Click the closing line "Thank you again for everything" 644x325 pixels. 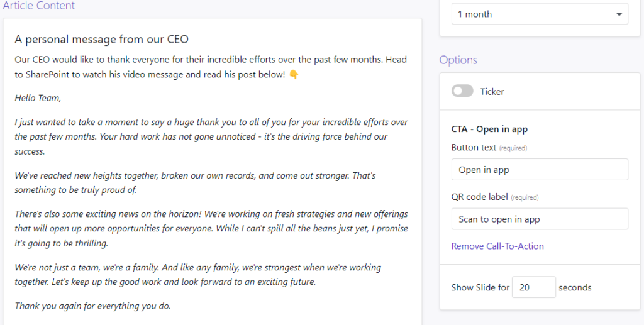(x=92, y=306)
